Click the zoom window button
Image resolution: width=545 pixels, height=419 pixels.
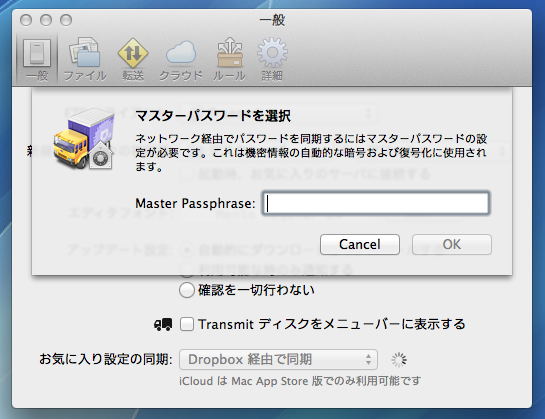pyautogui.click(x=66, y=20)
